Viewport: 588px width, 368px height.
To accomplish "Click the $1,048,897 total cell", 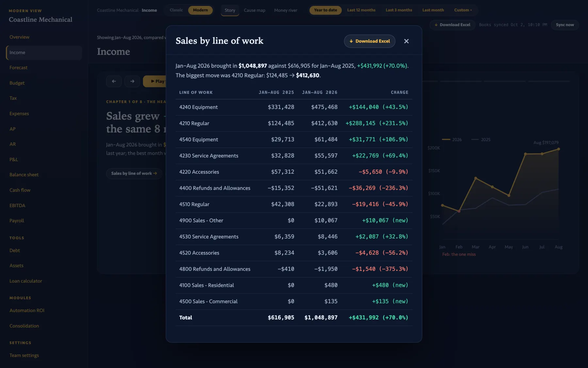I will tap(321, 318).
